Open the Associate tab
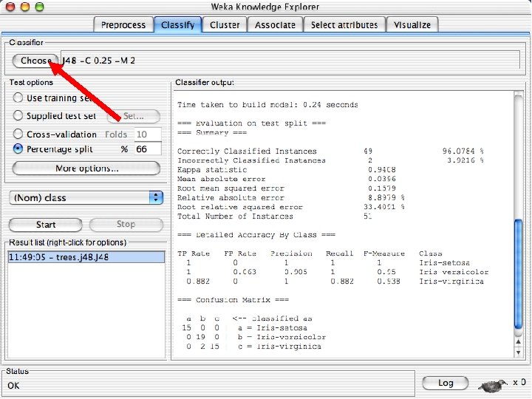The height and width of the screenshot is (399, 532). (x=275, y=25)
